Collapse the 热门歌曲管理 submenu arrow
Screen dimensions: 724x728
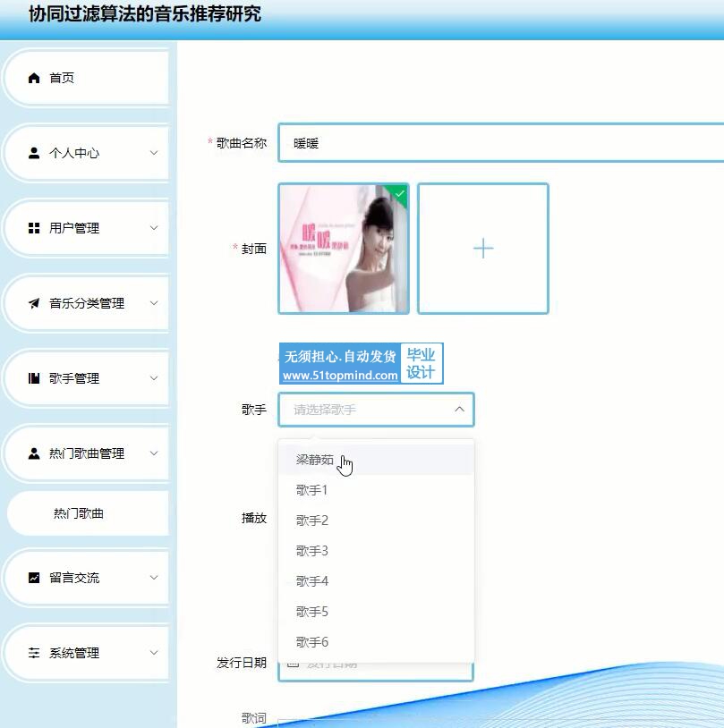[x=153, y=453]
